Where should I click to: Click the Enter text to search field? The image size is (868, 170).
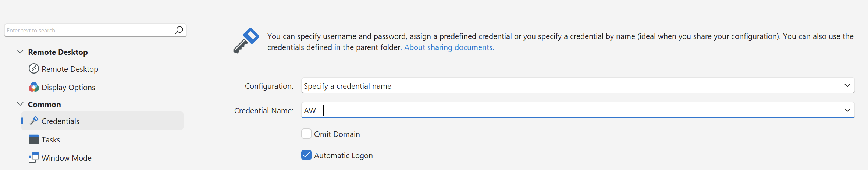pyautogui.click(x=88, y=30)
